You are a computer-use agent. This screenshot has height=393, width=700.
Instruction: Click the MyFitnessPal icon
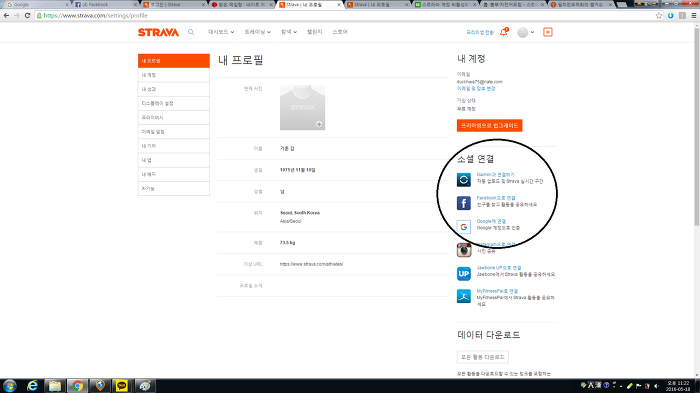pyautogui.click(x=464, y=296)
